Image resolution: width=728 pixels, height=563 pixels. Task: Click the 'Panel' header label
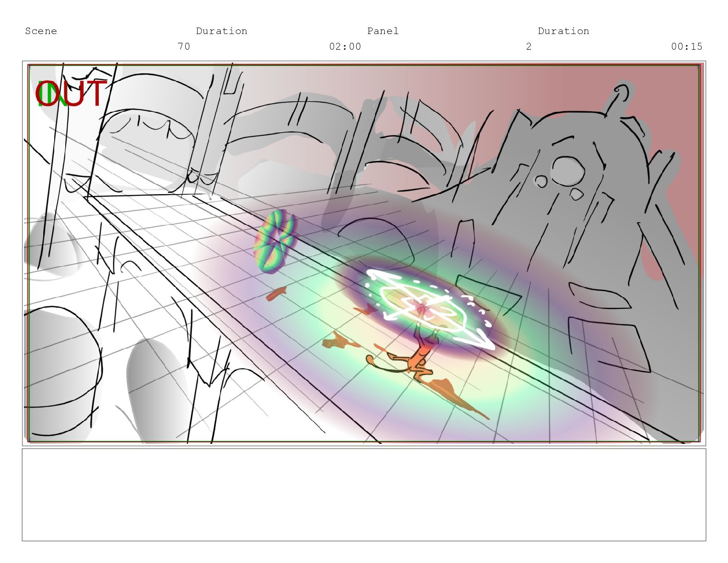point(383,31)
